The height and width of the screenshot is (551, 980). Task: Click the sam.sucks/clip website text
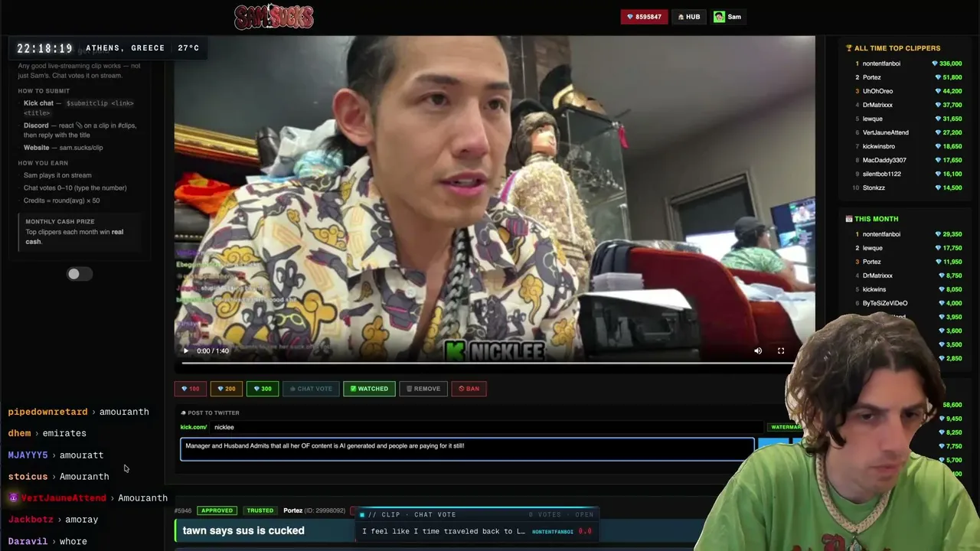click(81, 148)
